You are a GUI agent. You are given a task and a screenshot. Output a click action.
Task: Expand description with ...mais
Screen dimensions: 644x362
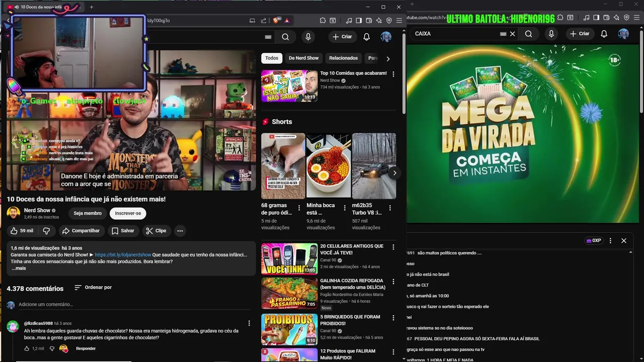coord(19,268)
